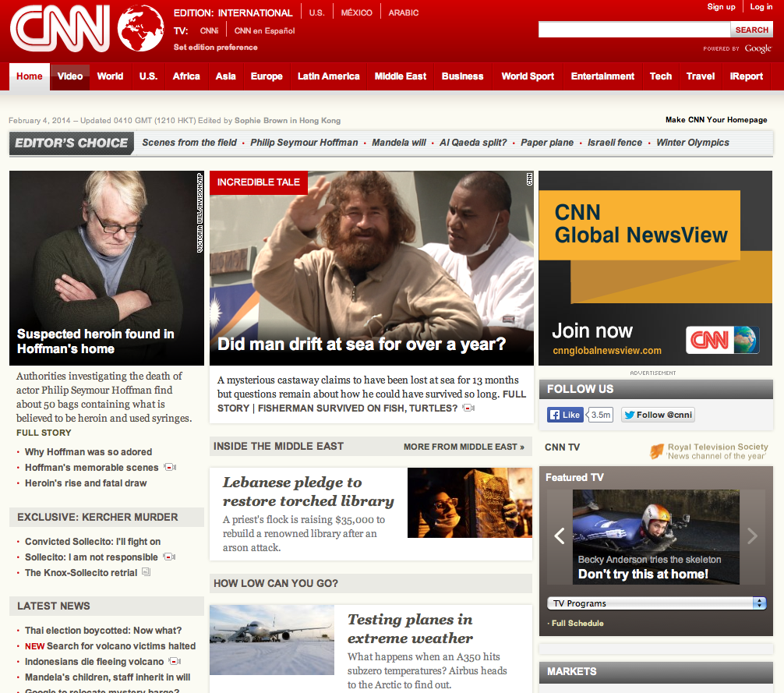Click document icon beside The Knox-Sollecito retrial
The width and height of the screenshot is (784, 693).
146,571
